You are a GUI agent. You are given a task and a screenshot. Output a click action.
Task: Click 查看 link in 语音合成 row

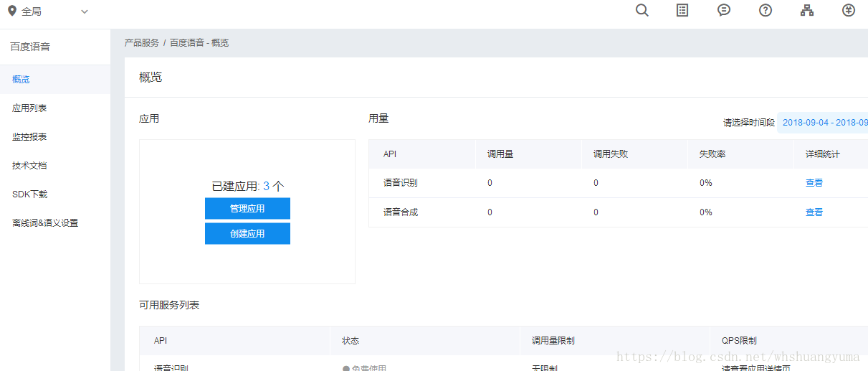(814, 212)
